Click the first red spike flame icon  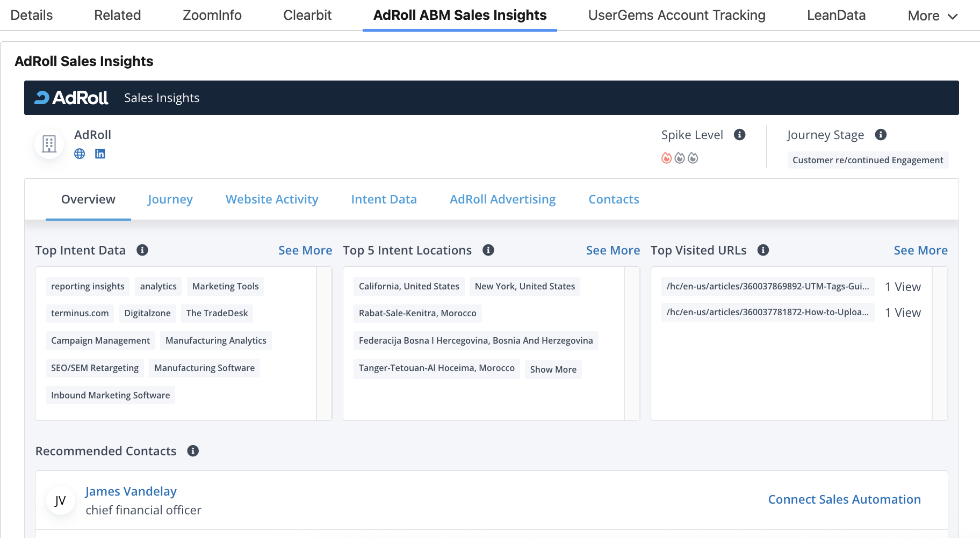(x=667, y=158)
